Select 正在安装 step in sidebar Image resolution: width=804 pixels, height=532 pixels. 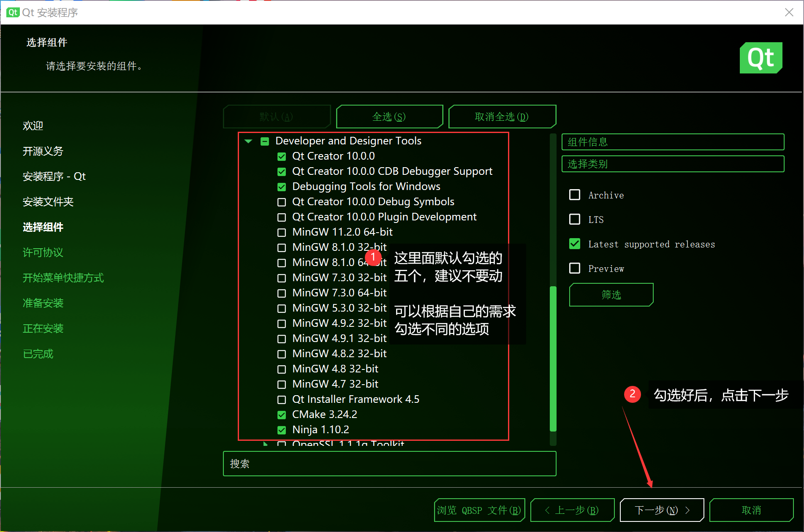tap(43, 328)
